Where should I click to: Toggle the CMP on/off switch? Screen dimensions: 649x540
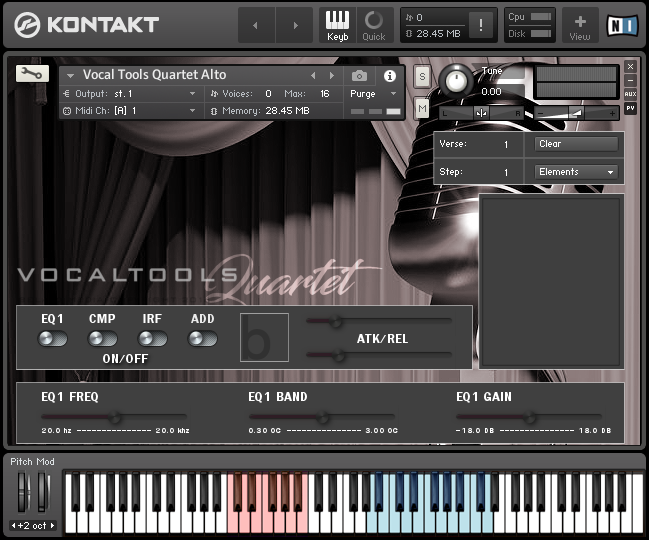102,338
